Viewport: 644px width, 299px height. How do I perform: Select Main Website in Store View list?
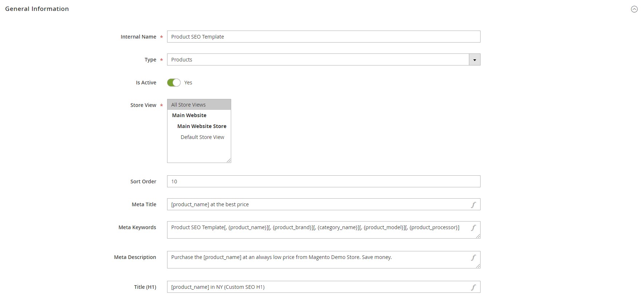[189, 115]
